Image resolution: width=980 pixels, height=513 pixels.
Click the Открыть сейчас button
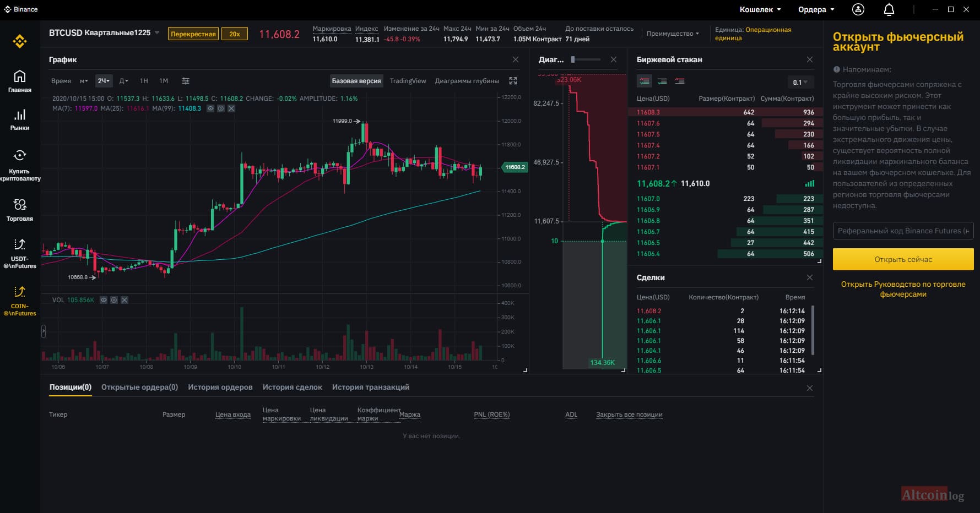[x=903, y=259]
